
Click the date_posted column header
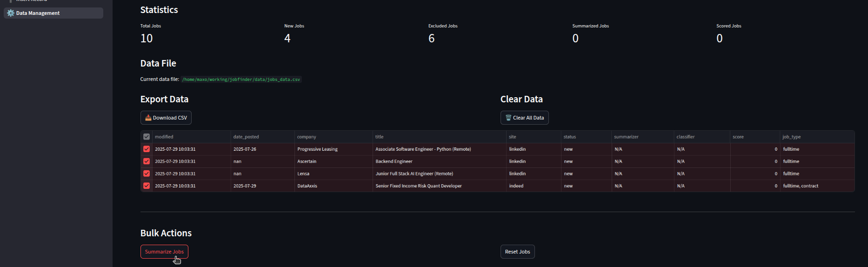click(246, 137)
